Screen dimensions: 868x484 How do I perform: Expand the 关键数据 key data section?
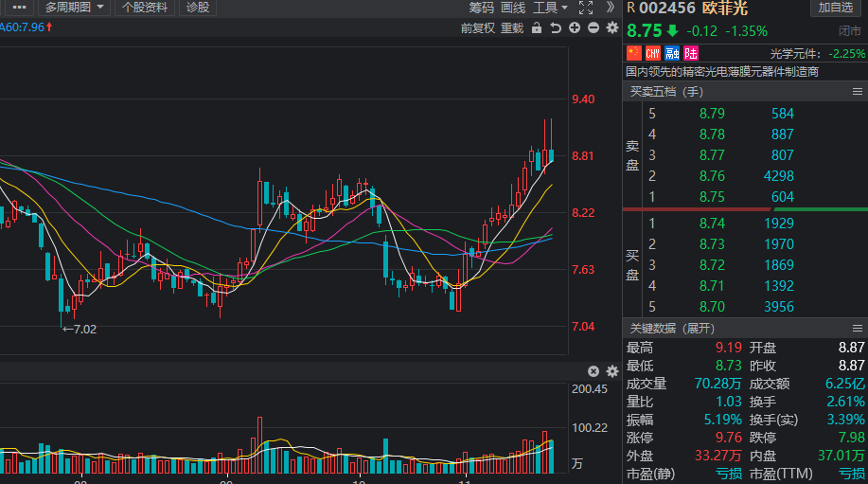672,329
